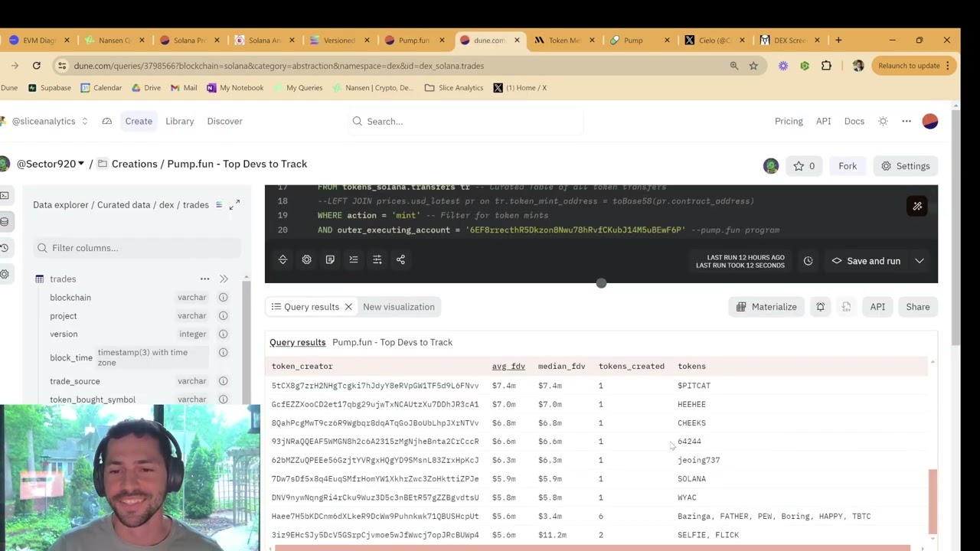Click the Filter columns input
The height and width of the screenshot is (551, 980).
coord(138,248)
